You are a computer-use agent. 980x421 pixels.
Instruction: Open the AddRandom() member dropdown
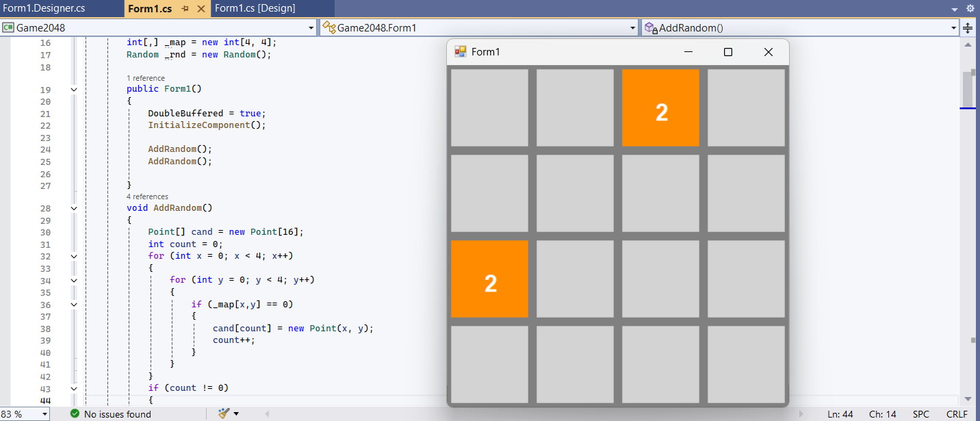click(954, 28)
